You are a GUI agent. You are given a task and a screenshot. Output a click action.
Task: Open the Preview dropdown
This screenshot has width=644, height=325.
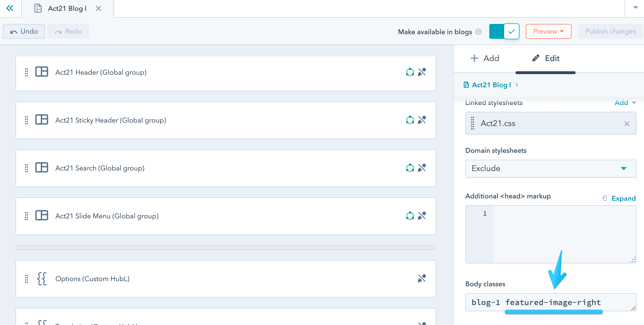(548, 31)
